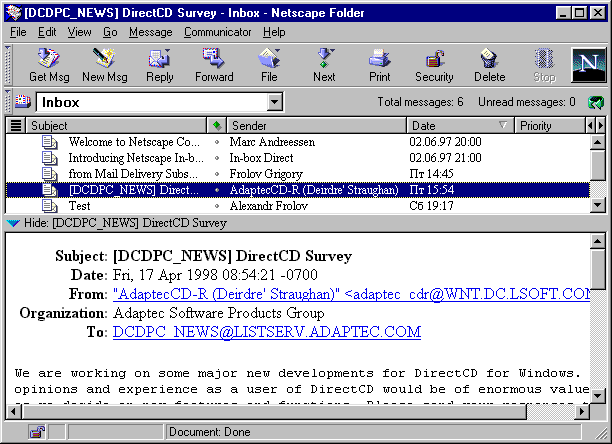Click message body vertical scrollbar down arrow

click(x=598, y=396)
